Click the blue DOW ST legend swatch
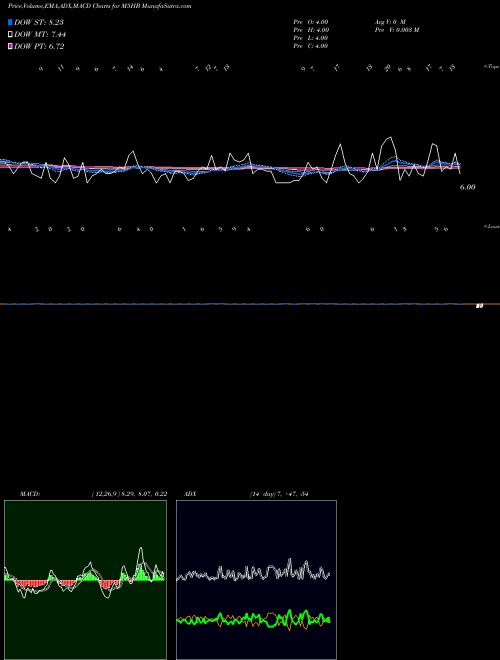This screenshot has width=500, height=660. tap(10, 22)
